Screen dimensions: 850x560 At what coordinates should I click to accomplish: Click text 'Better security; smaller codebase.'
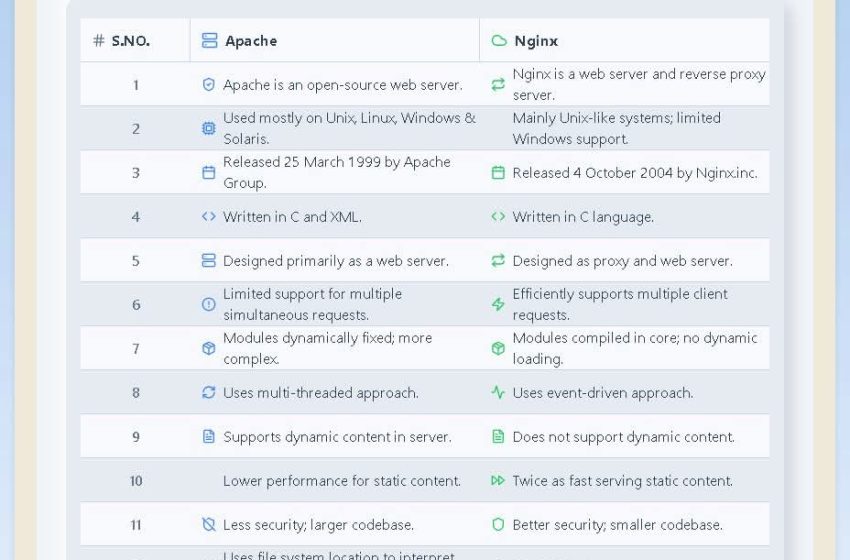617,525
